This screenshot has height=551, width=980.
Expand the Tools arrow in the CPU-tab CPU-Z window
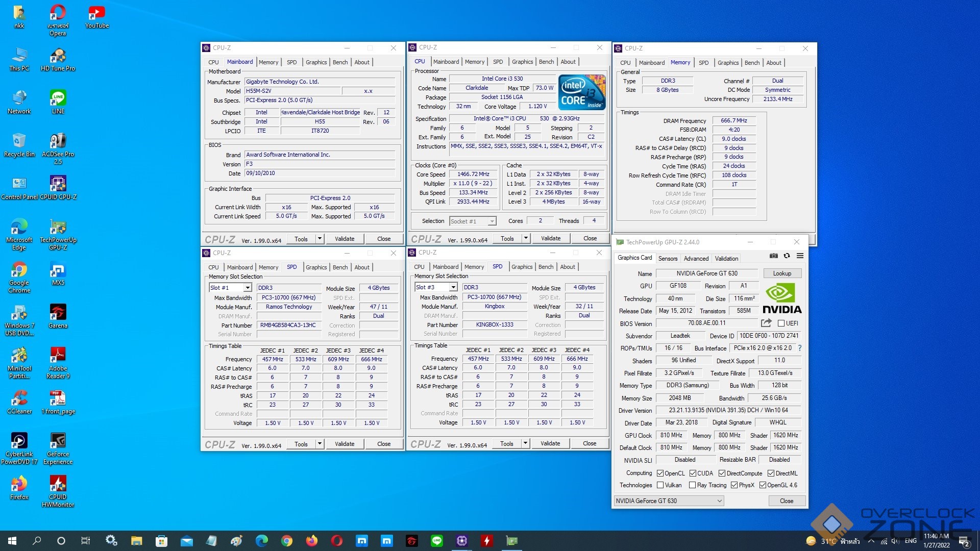tap(526, 238)
